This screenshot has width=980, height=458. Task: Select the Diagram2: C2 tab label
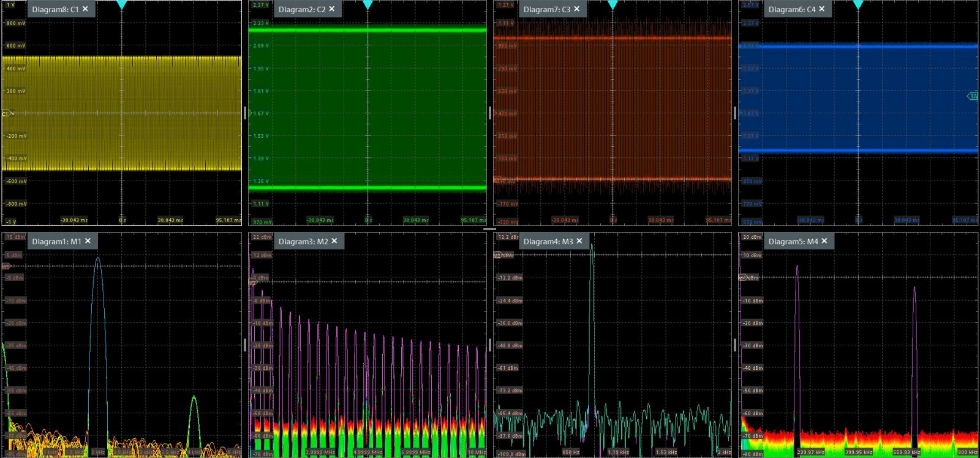click(x=302, y=9)
